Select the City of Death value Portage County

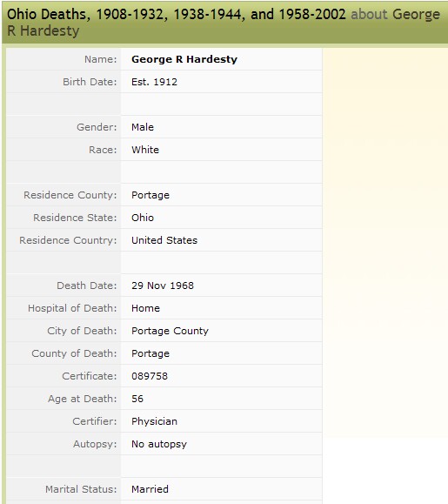pyautogui.click(x=170, y=331)
